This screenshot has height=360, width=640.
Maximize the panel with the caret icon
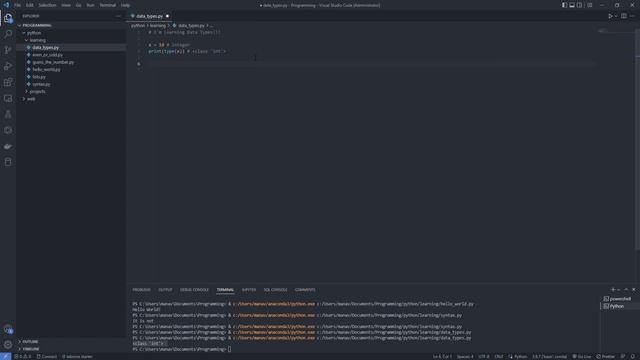[x=626, y=289]
